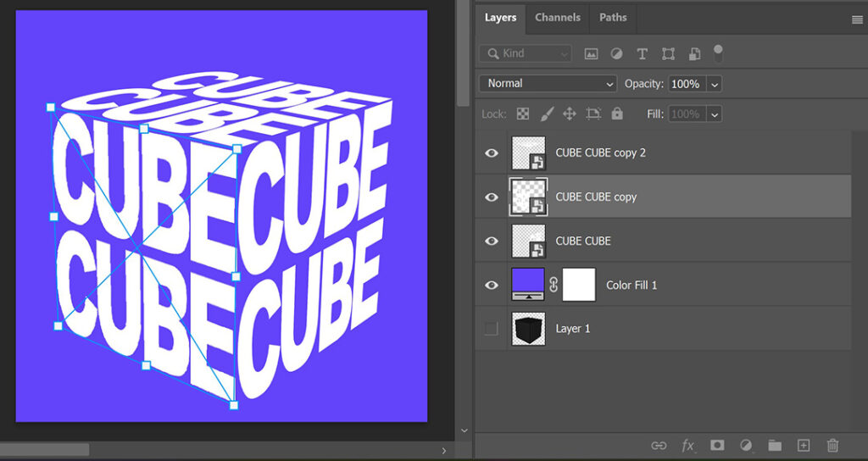Viewport: 868px width, 461px height.
Task: Open the Kind filter dropdown
Action: 526,53
